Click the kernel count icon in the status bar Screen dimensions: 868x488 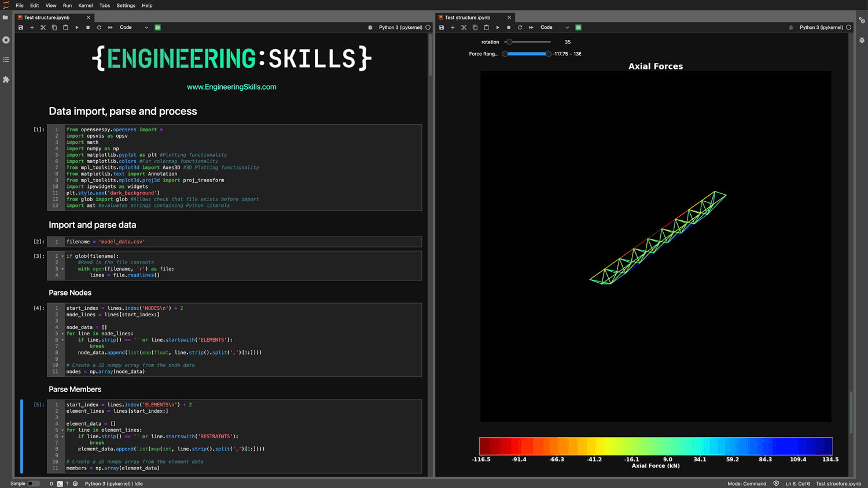(x=75, y=483)
